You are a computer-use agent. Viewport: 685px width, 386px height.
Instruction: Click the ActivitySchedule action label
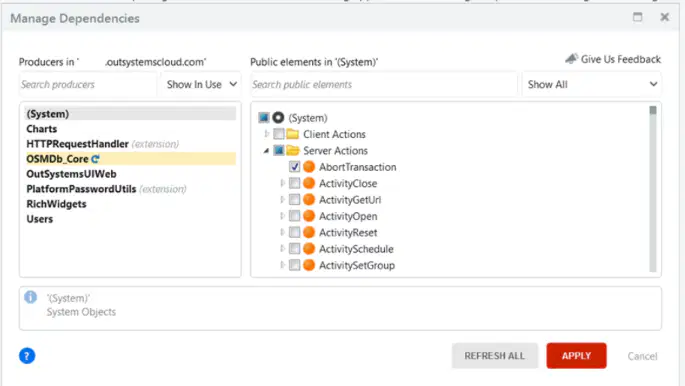click(x=356, y=249)
